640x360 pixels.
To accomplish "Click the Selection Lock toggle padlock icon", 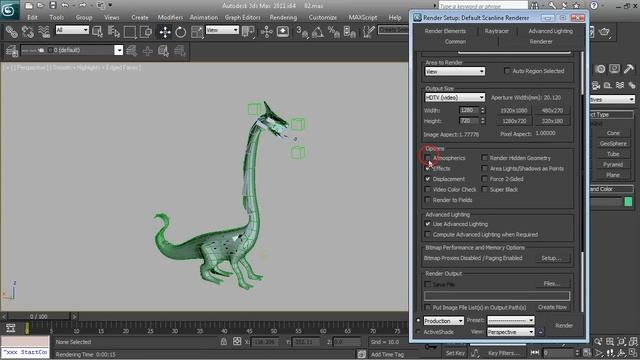I will click(224, 342).
